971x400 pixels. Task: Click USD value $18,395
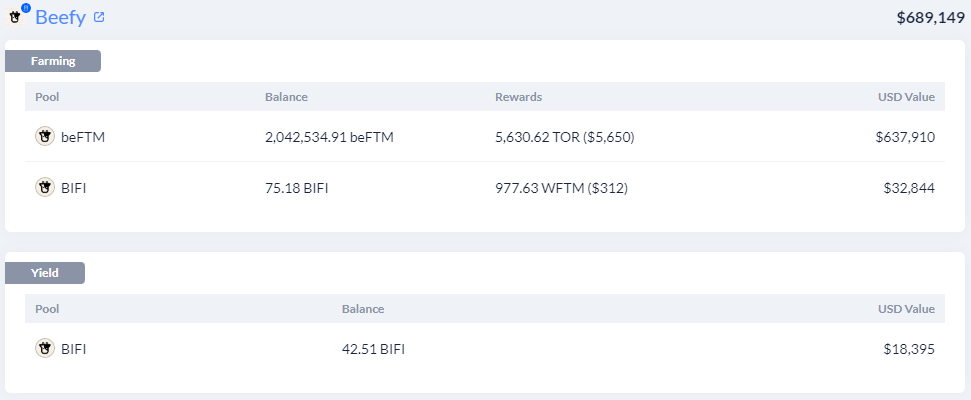click(909, 349)
